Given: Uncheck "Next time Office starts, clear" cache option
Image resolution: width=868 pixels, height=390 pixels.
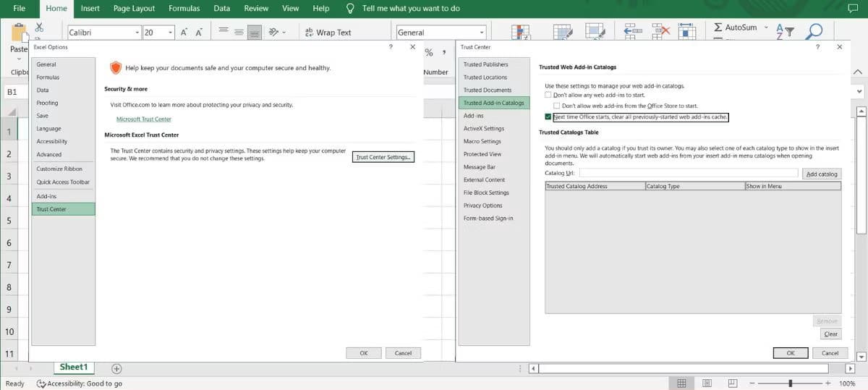Looking at the screenshot, I should 548,116.
